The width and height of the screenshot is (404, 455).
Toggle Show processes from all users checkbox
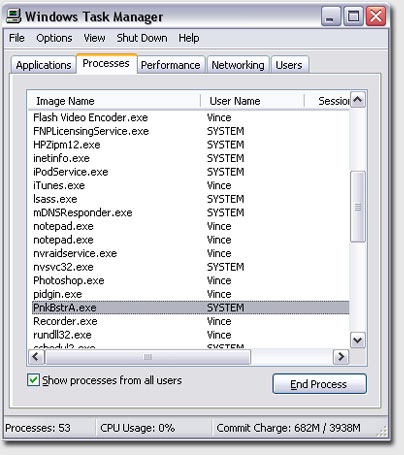click(33, 380)
